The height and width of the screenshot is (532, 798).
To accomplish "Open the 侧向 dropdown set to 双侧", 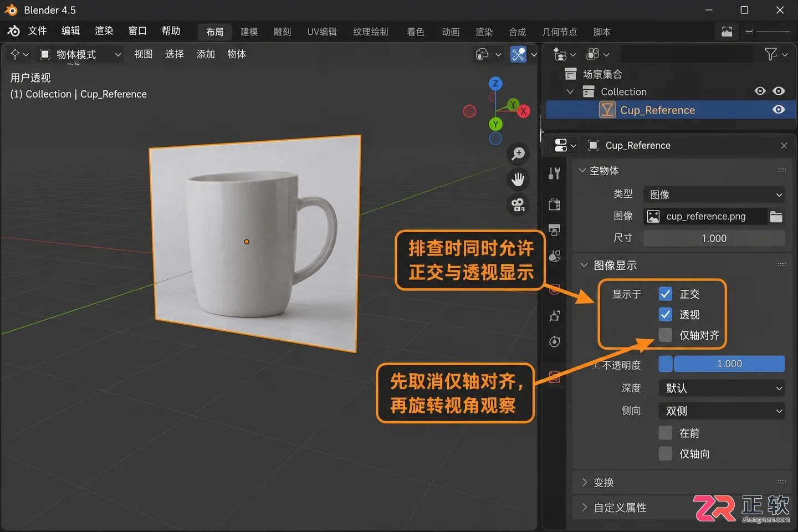I will point(722,411).
